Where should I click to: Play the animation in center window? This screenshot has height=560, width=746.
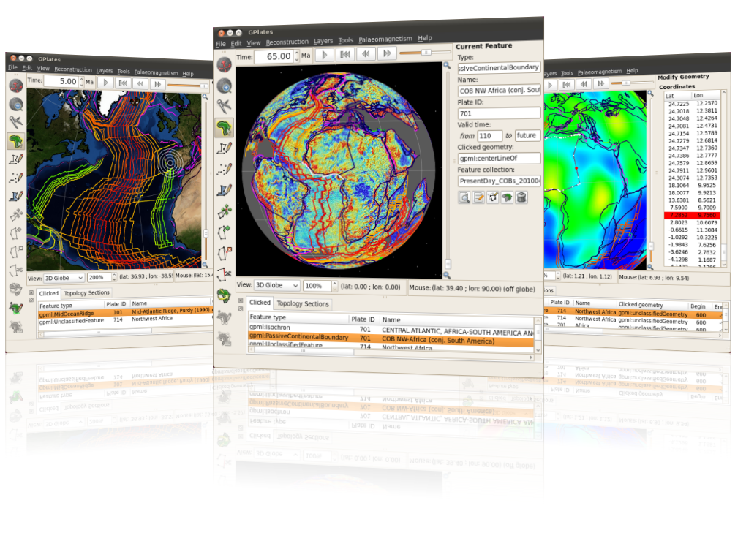pos(324,55)
